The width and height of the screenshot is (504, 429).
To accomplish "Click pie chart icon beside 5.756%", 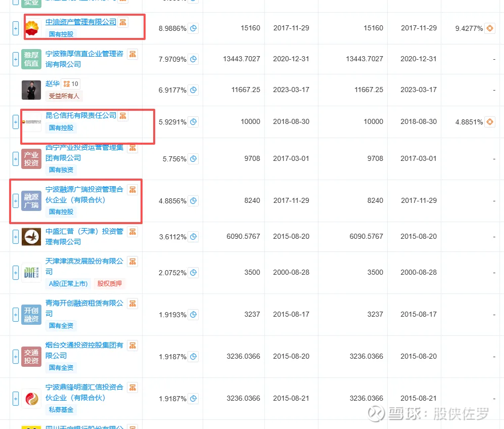I will [193, 159].
